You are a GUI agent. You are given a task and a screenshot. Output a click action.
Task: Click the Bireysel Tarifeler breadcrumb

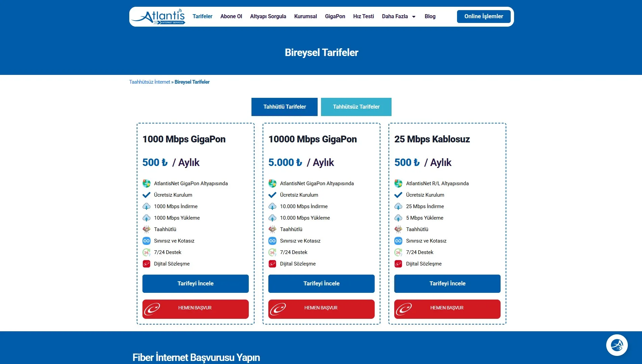(192, 82)
